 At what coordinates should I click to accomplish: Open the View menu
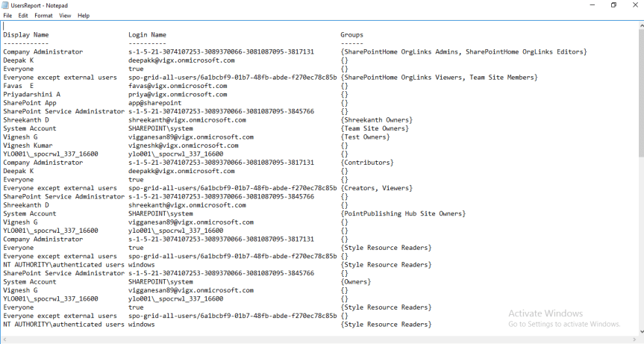coord(65,15)
